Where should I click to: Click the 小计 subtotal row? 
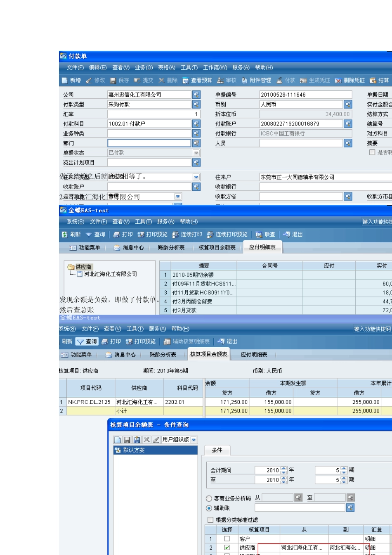(225, 411)
